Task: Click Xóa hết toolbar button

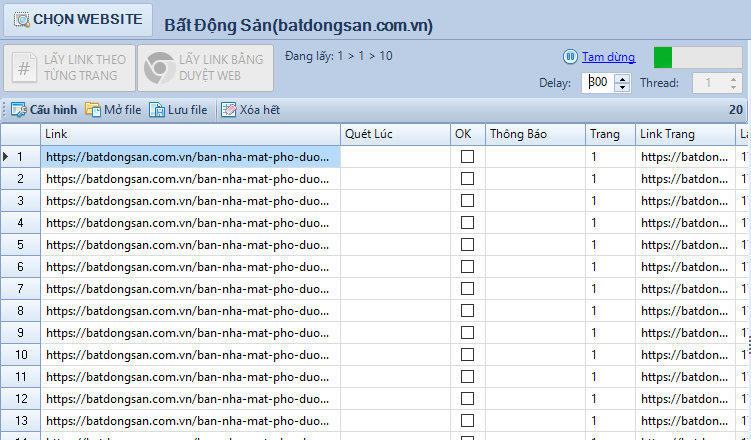Action: [250, 110]
